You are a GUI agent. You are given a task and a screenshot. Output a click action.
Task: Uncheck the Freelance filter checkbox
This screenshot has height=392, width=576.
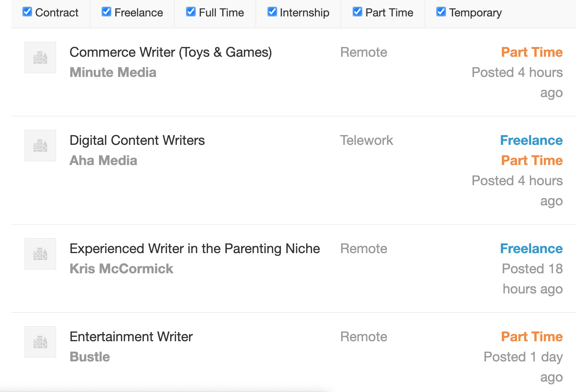pyautogui.click(x=106, y=12)
